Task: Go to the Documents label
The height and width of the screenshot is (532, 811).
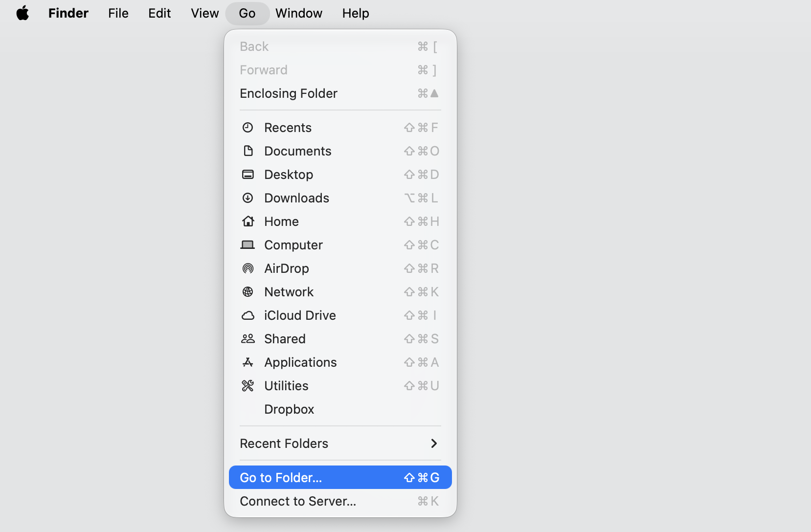Action: (298, 151)
